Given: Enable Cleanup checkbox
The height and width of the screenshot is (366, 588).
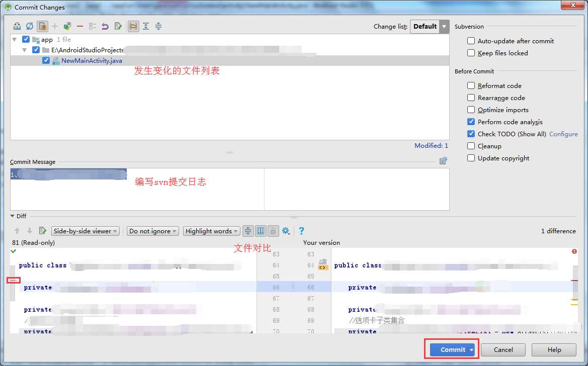Looking at the screenshot, I should pos(471,146).
